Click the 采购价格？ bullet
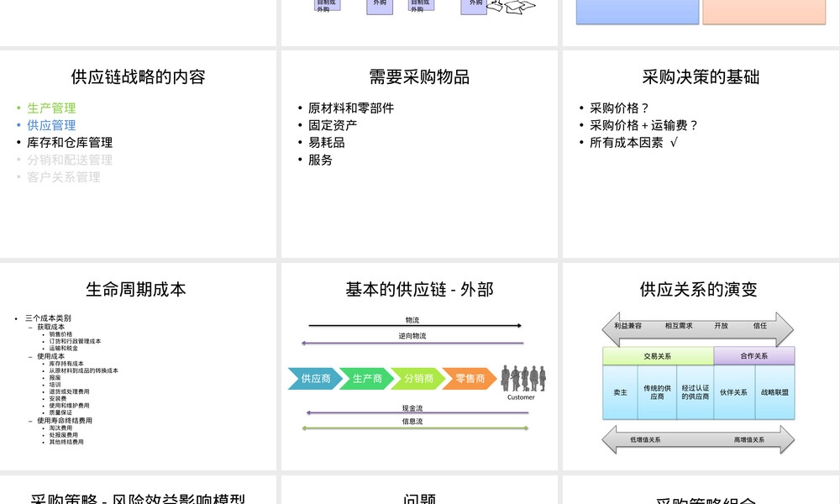Image resolution: width=840 pixels, height=504 pixels. click(x=619, y=108)
